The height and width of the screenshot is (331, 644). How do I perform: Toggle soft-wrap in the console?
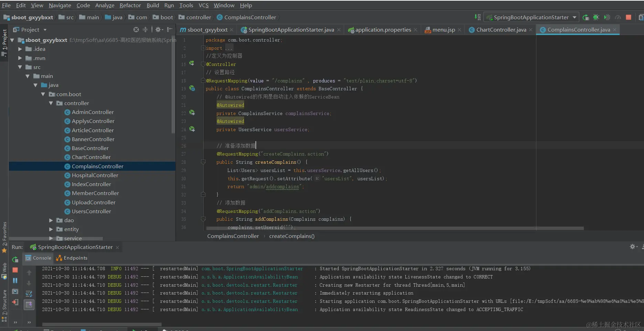29,294
